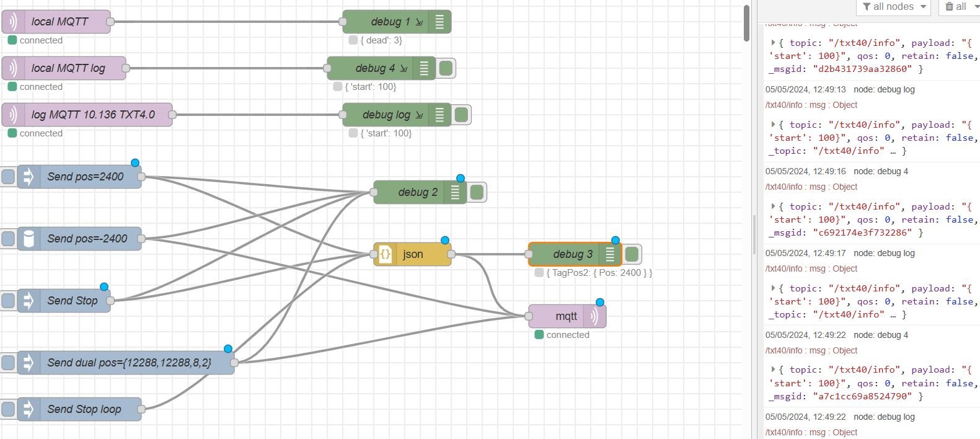
Task: Click 'node: debug 4' link at 12:49:22
Action: point(881,335)
